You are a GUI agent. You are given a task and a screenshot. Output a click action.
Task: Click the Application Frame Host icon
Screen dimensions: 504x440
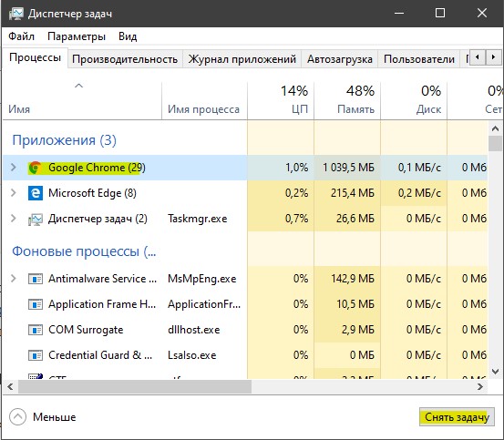tap(35, 304)
